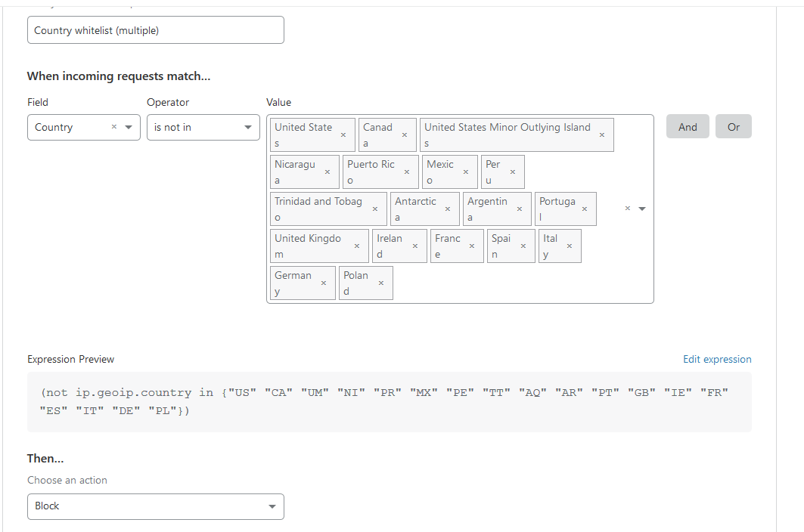Remove the Argentina tag
This screenshot has height=532, width=804.
[519, 209]
